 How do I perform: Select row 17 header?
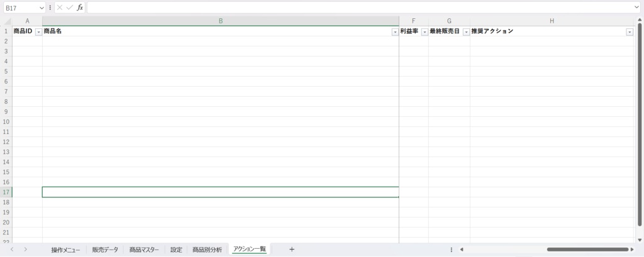6,192
